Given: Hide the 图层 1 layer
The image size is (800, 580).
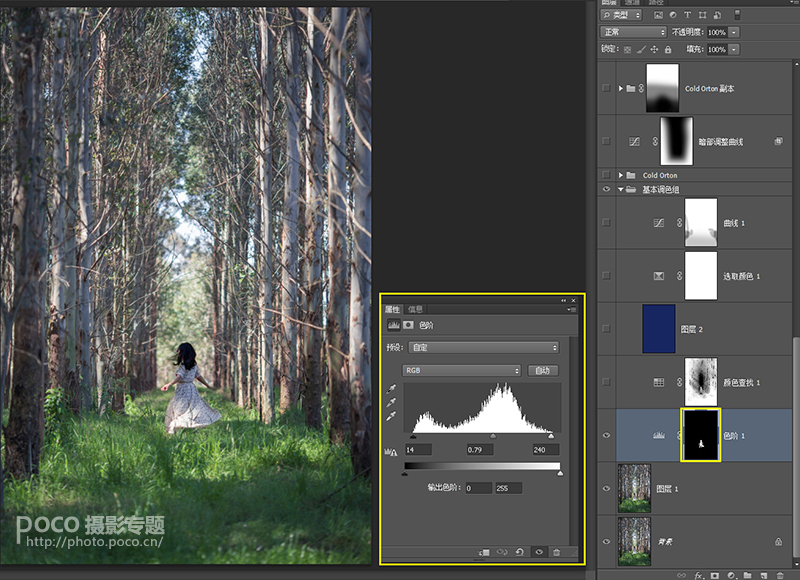Looking at the screenshot, I should click(x=606, y=488).
